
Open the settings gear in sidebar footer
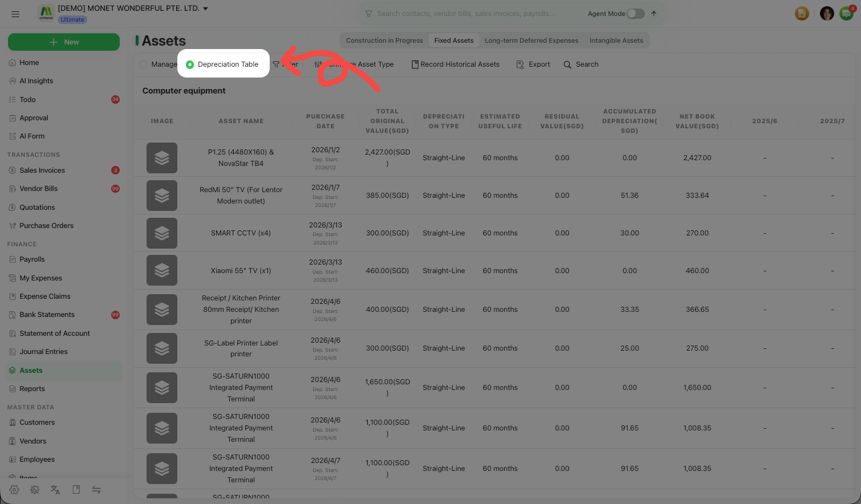tap(14, 490)
